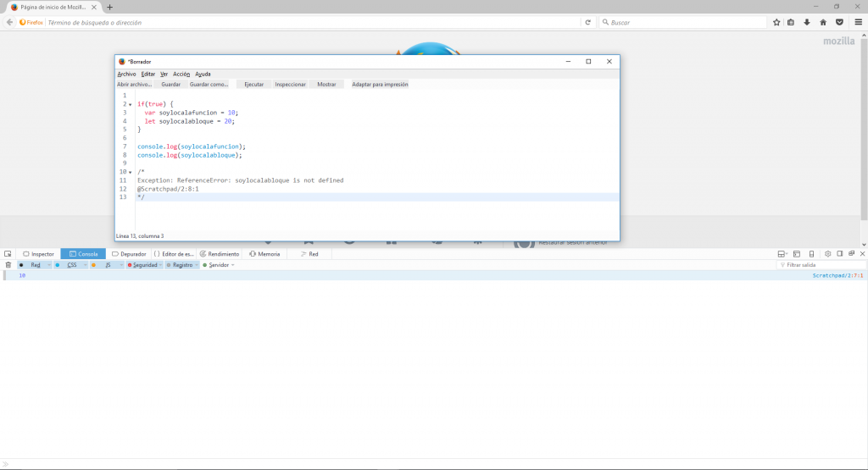
Task: Bookmark this page with star icon
Action: (x=776, y=22)
